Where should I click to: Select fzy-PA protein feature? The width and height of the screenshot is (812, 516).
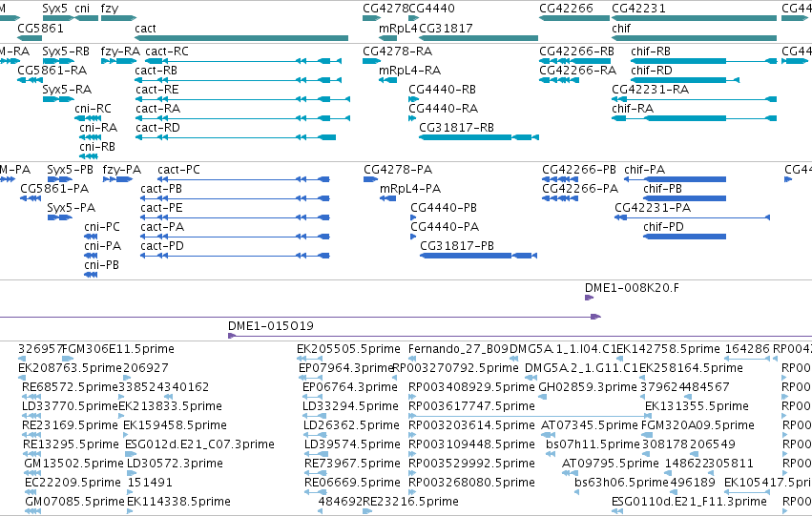(x=117, y=179)
